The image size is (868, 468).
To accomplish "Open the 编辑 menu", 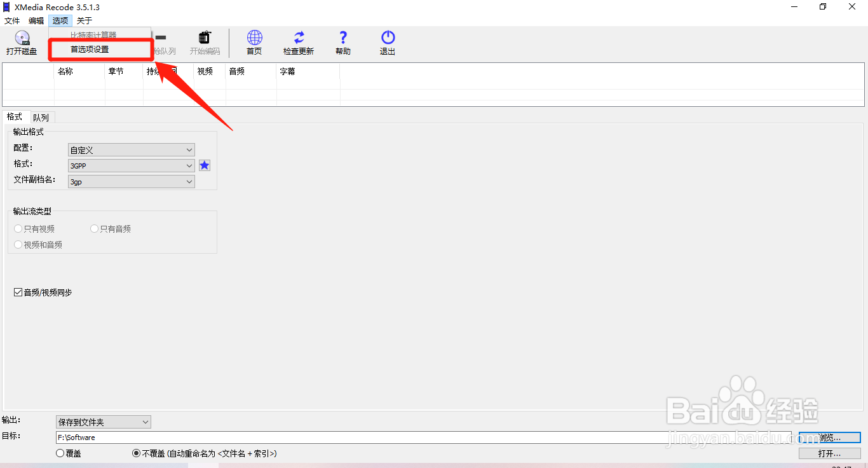I will [x=36, y=21].
